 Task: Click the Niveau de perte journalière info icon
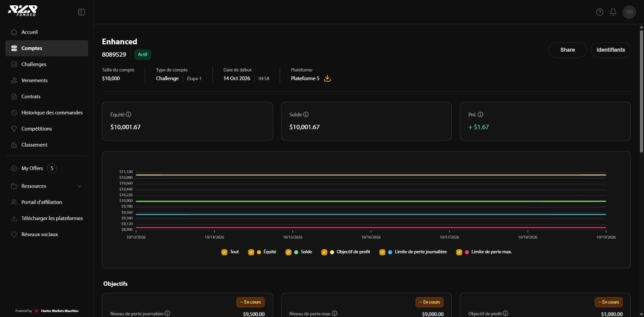[x=168, y=314]
